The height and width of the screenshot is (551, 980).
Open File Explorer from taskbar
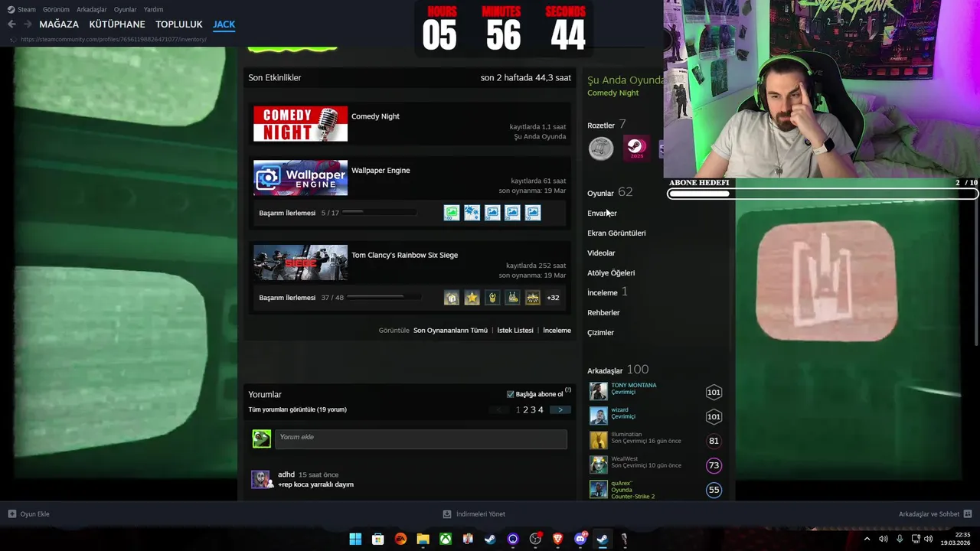[423, 539]
